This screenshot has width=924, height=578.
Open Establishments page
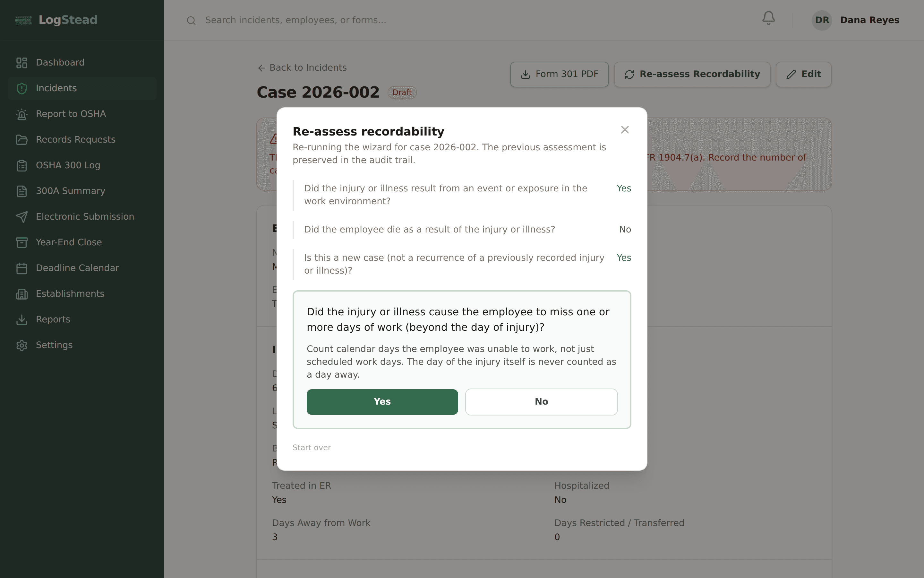pyautogui.click(x=82, y=293)
